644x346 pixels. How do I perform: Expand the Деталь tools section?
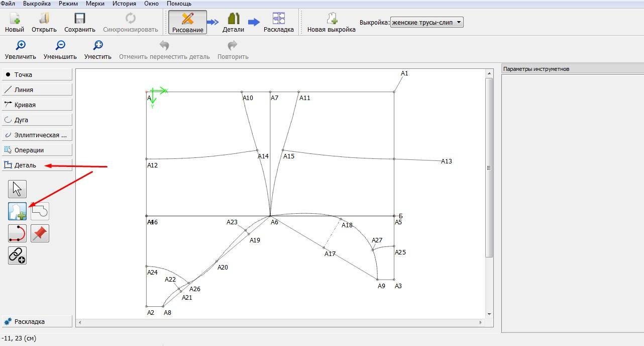[x=37, y=165]
